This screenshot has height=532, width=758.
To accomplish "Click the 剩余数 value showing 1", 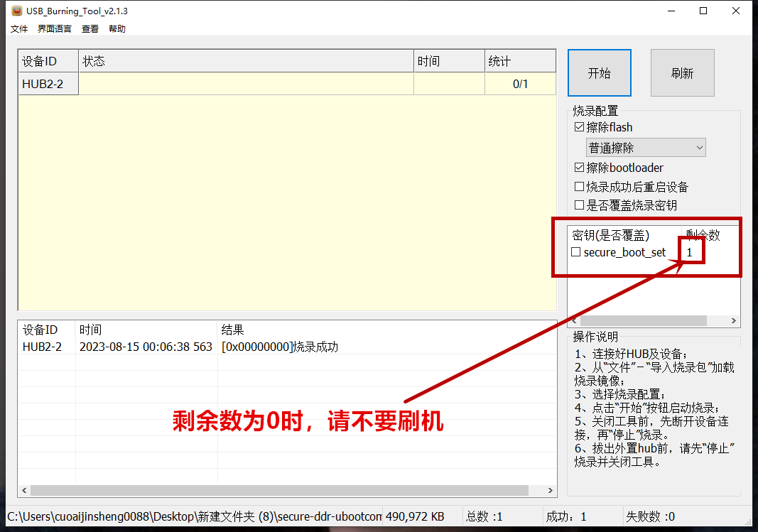I will coord(688,251).
